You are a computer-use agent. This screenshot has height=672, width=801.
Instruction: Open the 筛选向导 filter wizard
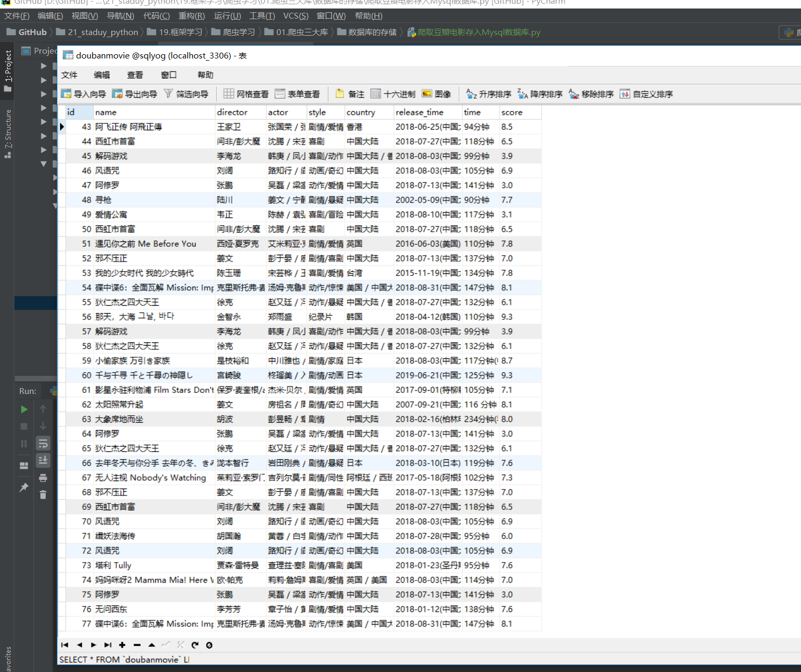click(186, 94)
